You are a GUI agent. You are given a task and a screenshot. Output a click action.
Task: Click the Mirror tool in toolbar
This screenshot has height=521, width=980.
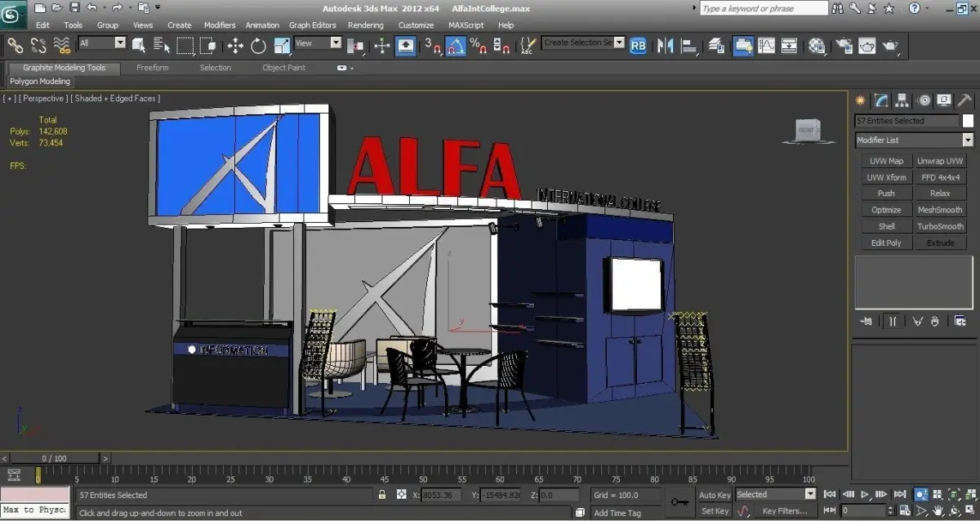[665, 45]
